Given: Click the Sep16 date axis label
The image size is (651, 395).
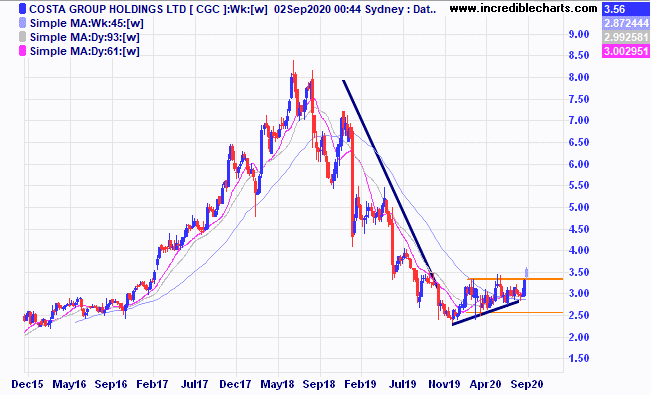Looking at the screenshot, I should (111, 384).
